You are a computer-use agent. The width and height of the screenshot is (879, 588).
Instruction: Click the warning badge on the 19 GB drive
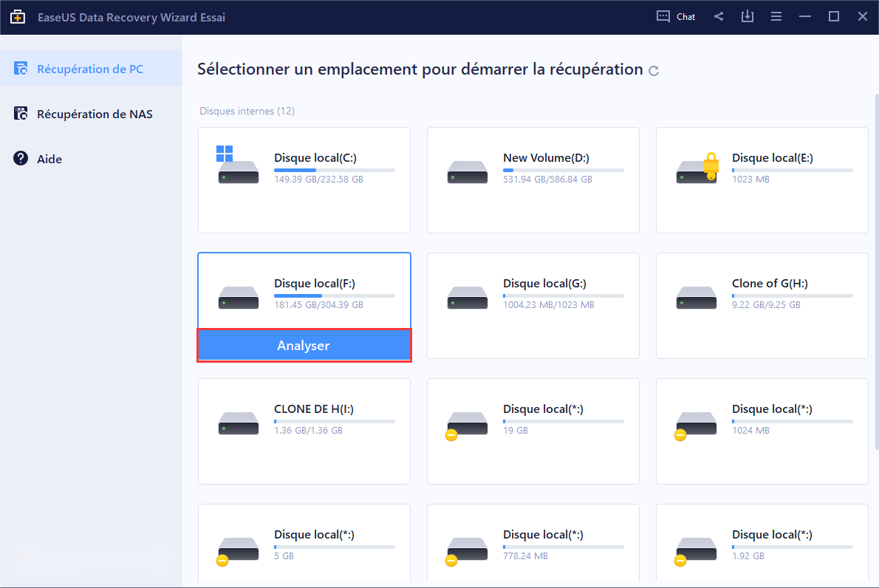pos(451,436)
